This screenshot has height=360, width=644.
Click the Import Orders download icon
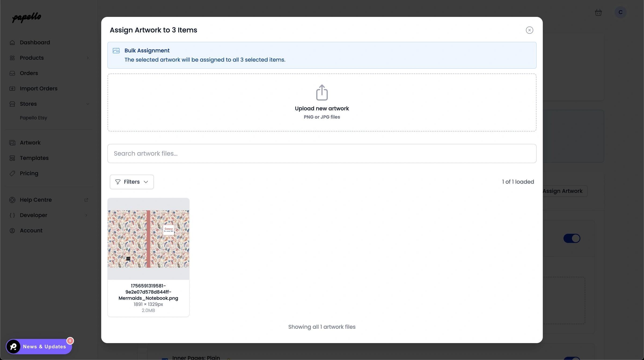pos(12,88)
